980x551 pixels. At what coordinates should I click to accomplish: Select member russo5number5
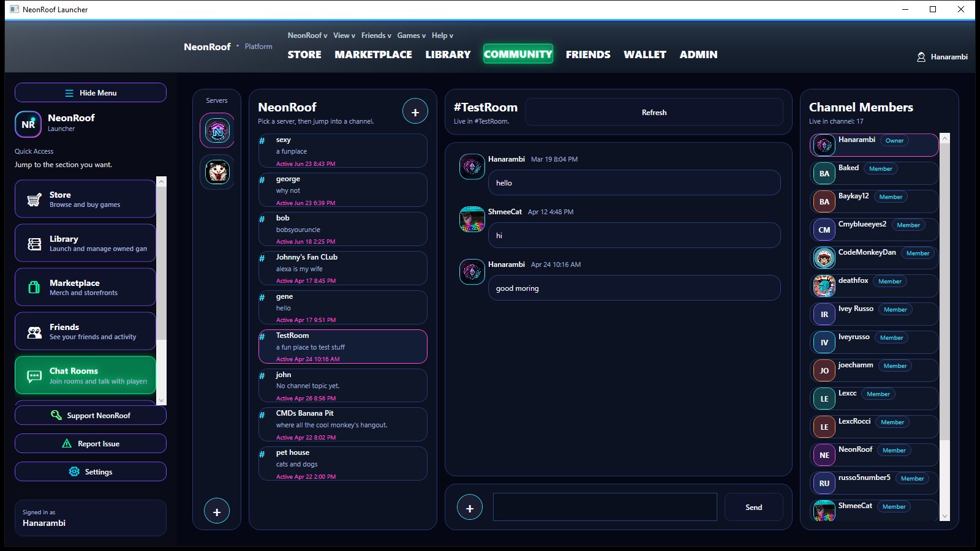[x=874, y=483]
